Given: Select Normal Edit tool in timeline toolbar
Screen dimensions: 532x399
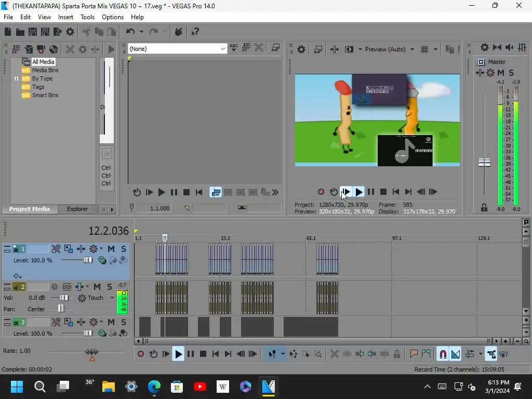Looking at the screenshot, I should (272, 354).
